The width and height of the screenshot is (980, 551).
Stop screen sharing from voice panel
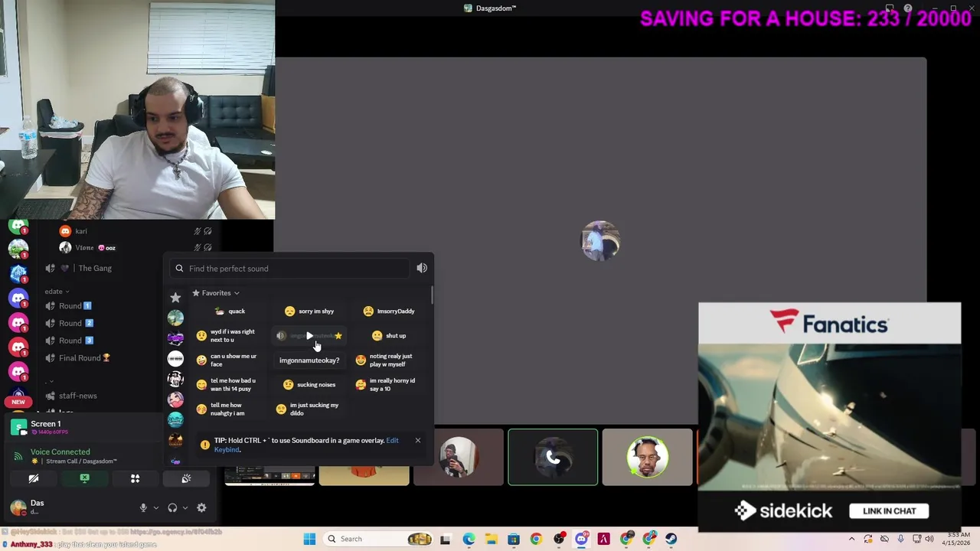click(84, 478)
